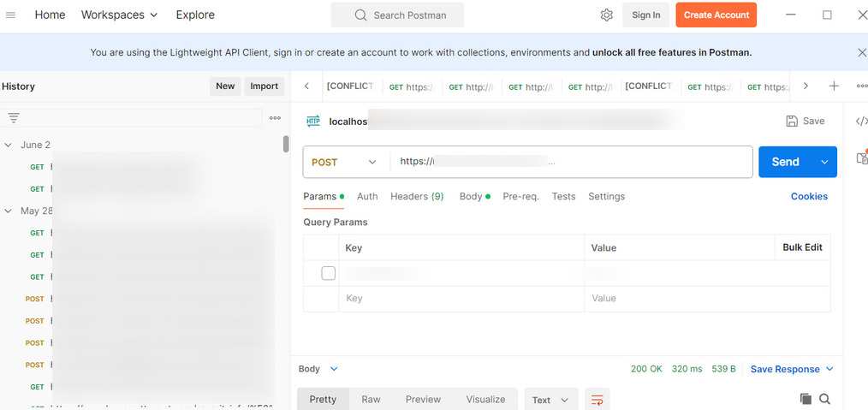This screenshot has height=410, width=868.
Task: Click the HTTP request type icon
Action: [x=313, y=122]
